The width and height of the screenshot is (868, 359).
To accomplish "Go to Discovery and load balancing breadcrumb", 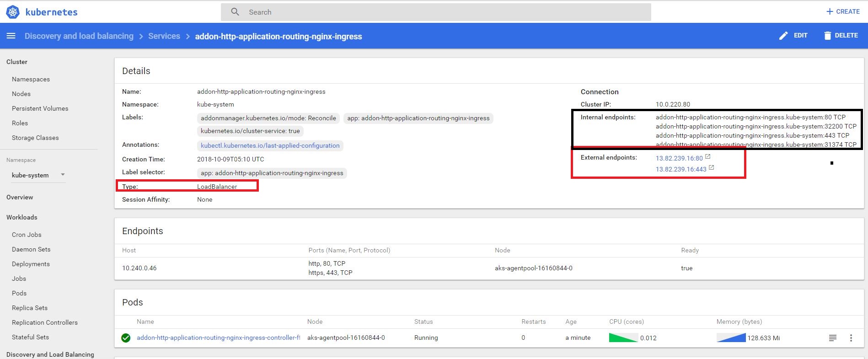I will [x=79, y=36].
